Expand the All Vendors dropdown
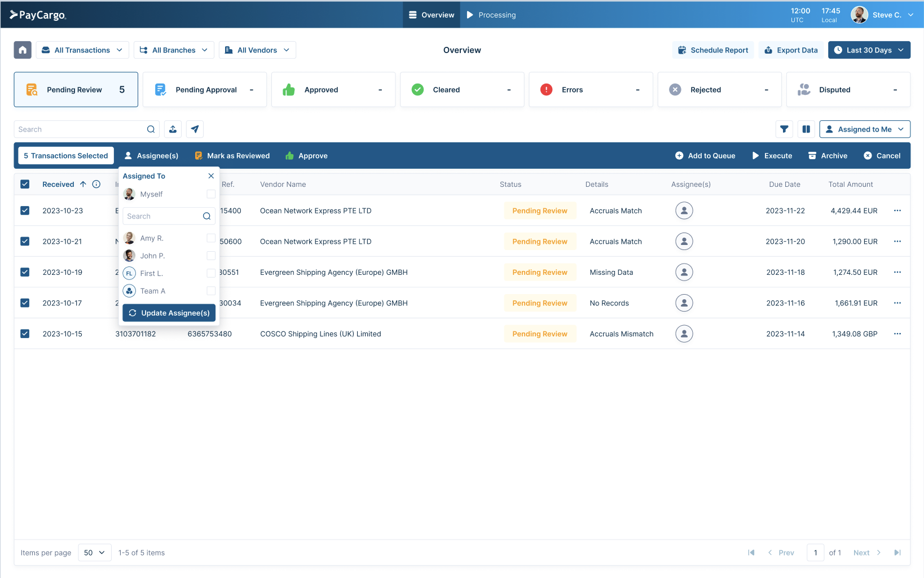Screen dimensions: 924x578 [x=257, y=50]
